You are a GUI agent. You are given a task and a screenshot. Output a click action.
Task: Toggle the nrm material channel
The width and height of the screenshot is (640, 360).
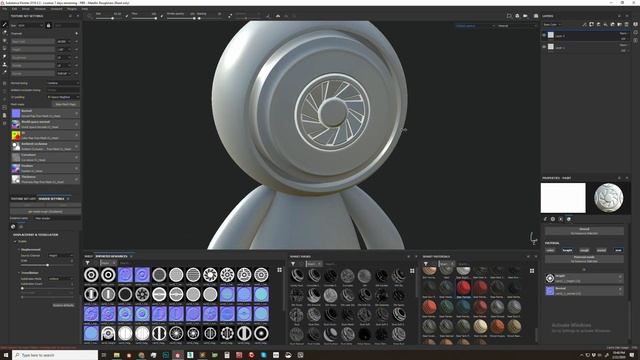click(x=618, y=250)
